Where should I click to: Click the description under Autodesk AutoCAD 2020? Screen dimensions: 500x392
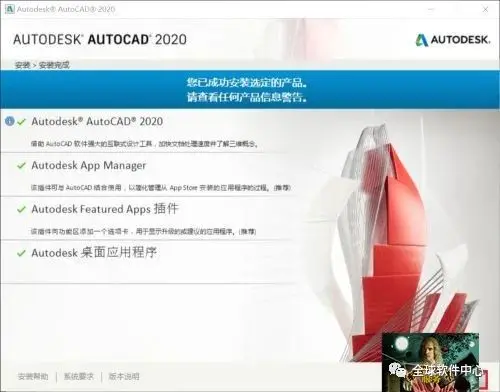pyautogui.click(x=144, y=144)
